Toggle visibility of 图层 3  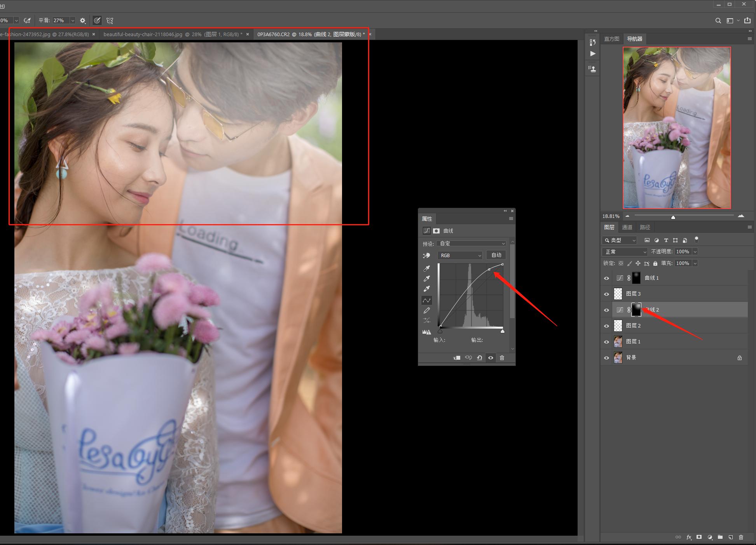point(606,294)
